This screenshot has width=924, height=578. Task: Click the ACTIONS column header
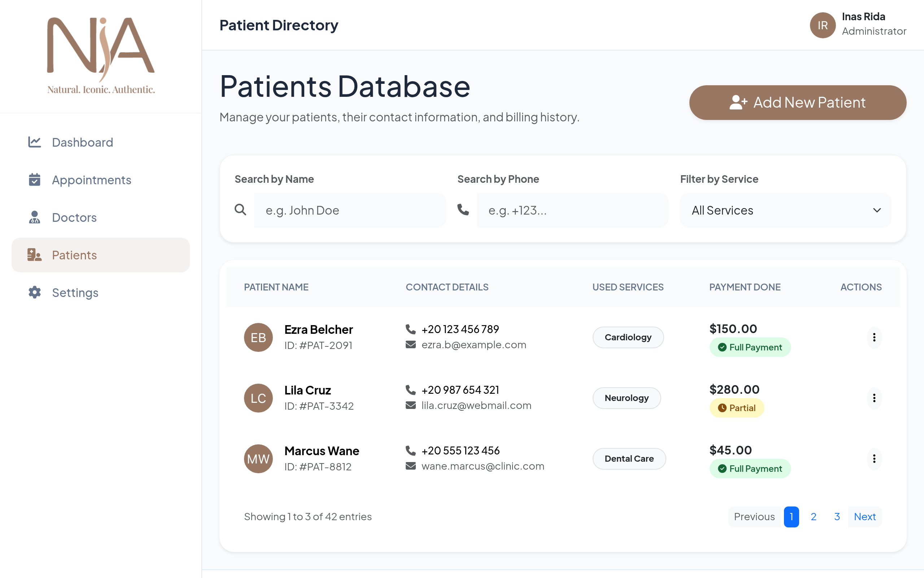click(x=861, y=287)
